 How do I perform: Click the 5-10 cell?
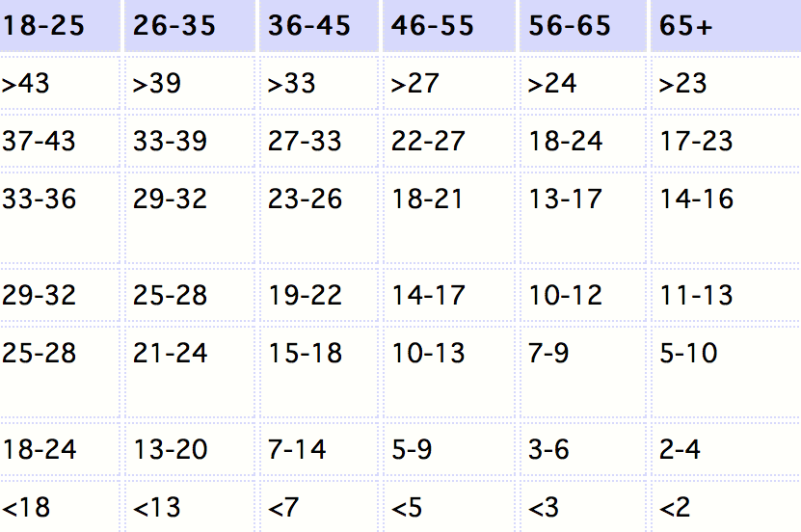coord(726,372)
